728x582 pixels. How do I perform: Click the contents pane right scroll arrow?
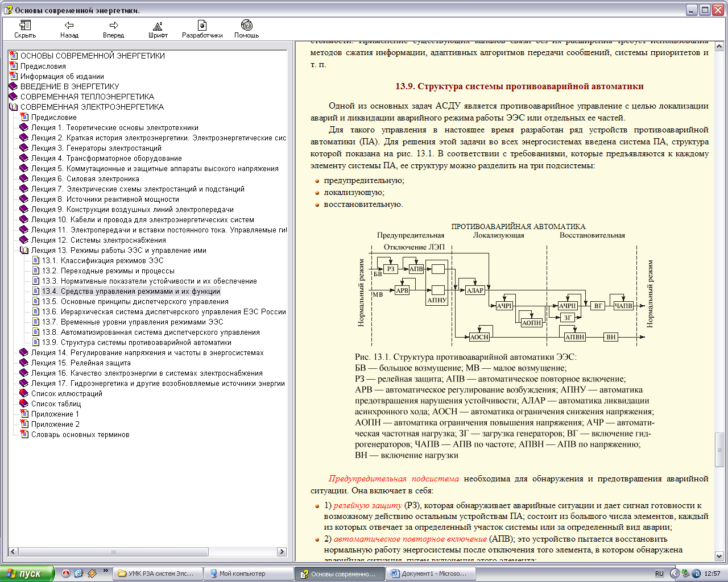[282, 551]
